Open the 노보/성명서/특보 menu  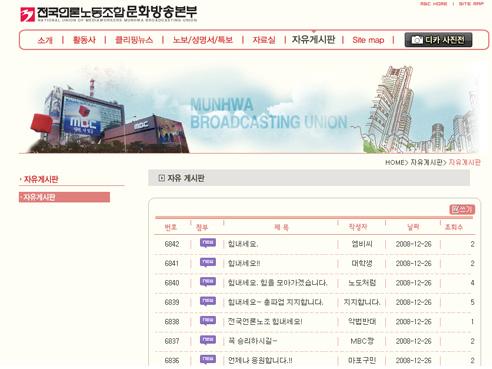click(203, 40)
